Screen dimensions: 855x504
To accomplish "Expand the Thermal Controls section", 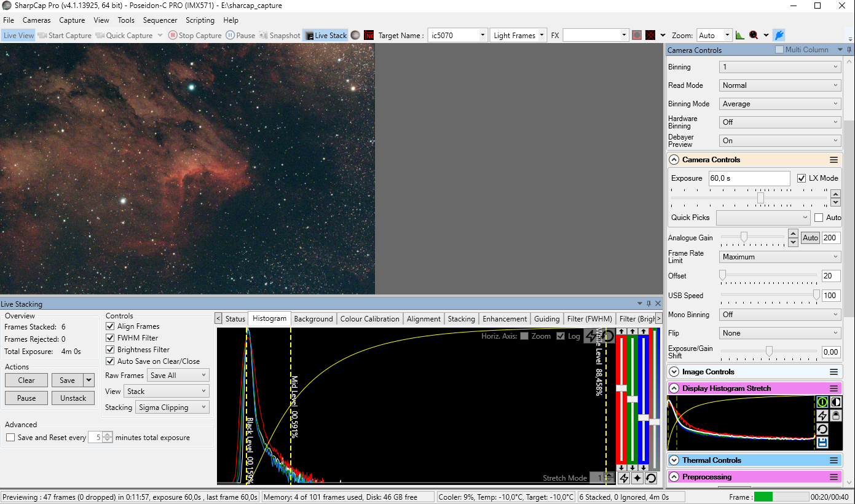I will pos(674,460).
